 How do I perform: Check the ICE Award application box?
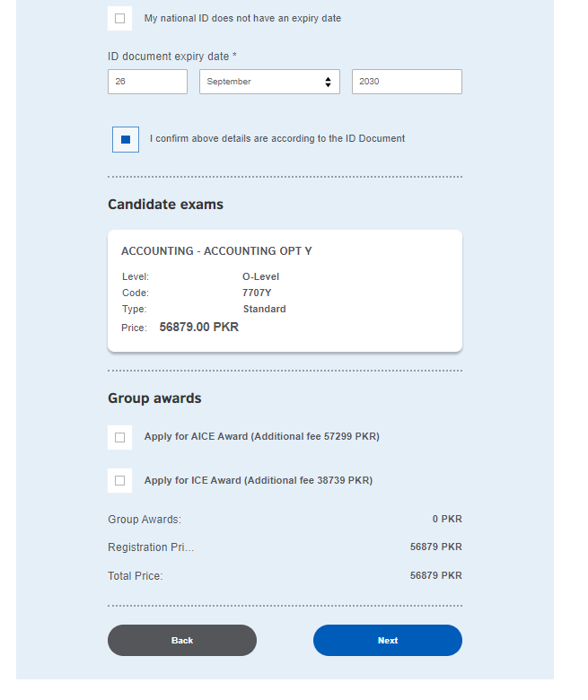120,481
